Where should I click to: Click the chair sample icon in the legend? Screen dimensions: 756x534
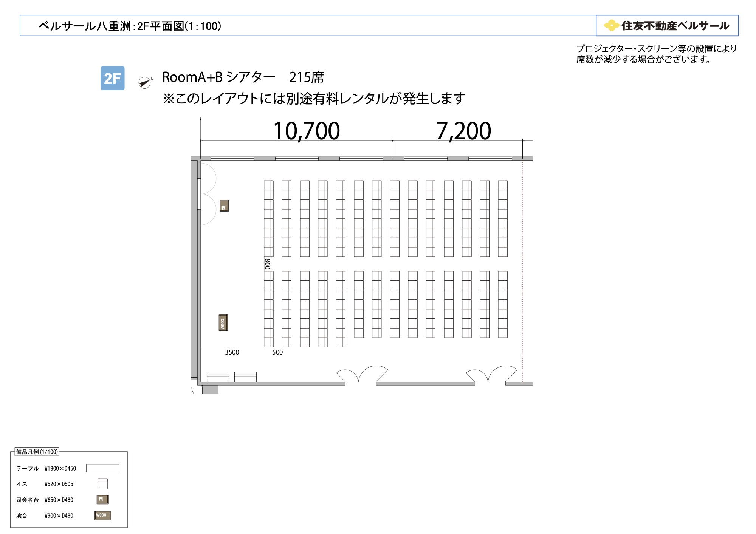(102, 484)
